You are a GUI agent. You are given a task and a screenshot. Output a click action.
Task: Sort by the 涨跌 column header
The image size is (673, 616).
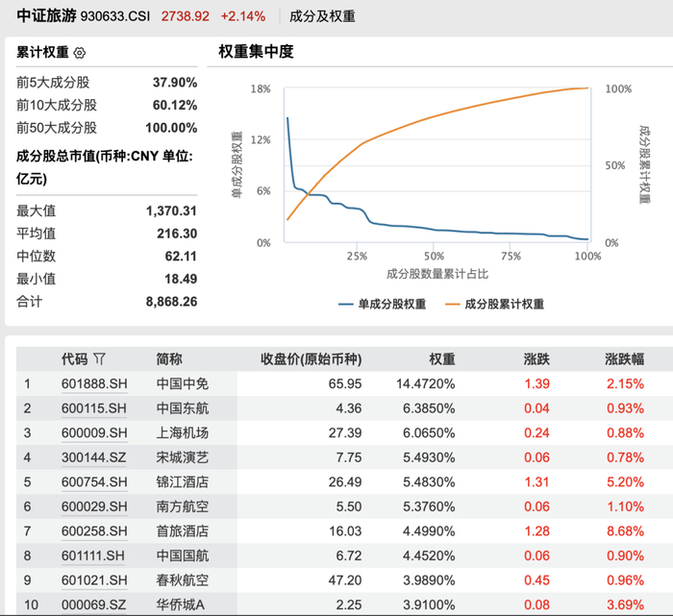pyautogui.click(x=536, y=358)
